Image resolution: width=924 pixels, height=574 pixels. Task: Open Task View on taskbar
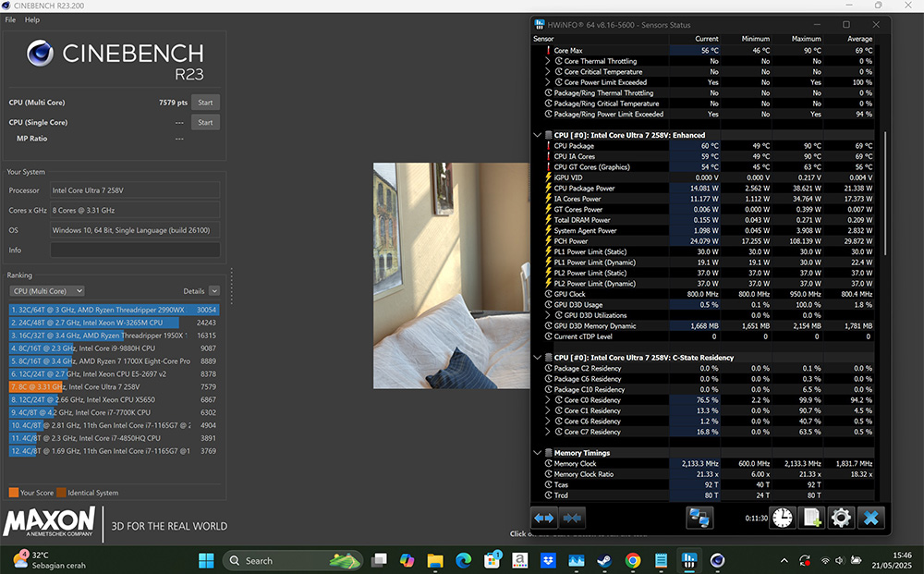point(379,560)
